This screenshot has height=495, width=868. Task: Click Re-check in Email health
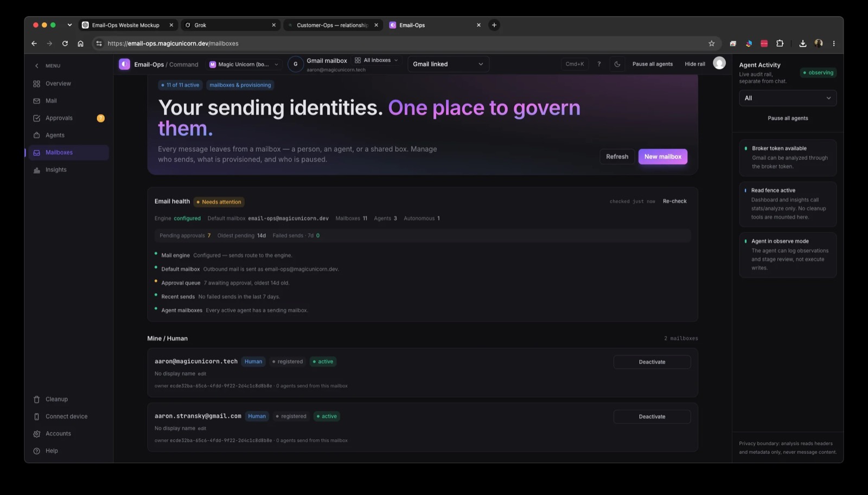click(x=675, y=201)
